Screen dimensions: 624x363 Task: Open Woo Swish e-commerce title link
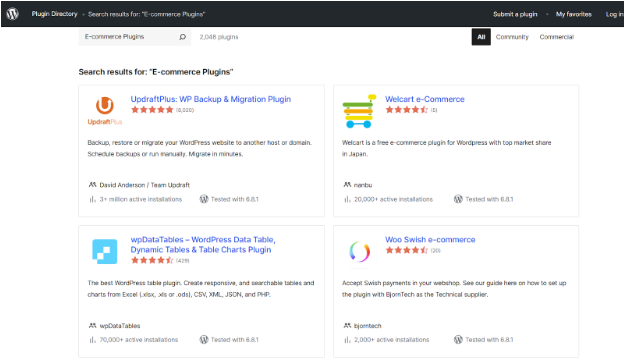point(430,240)
